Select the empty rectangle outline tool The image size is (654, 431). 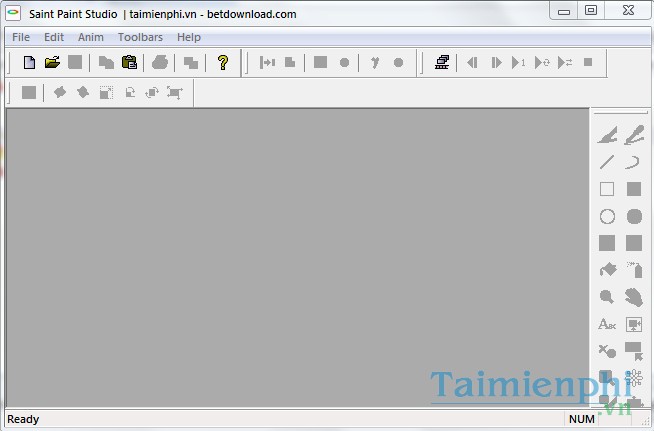(x=607, y=189)
